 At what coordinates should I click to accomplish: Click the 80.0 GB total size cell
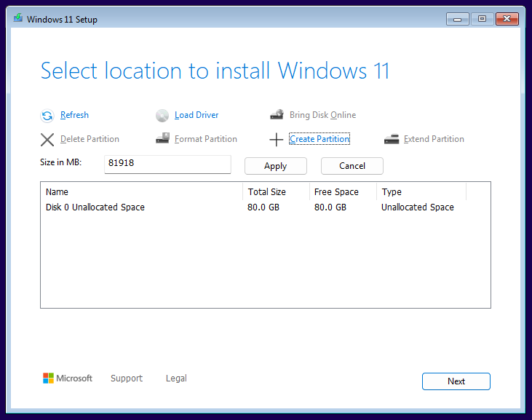pyautogui.click(x=263, y=207)
